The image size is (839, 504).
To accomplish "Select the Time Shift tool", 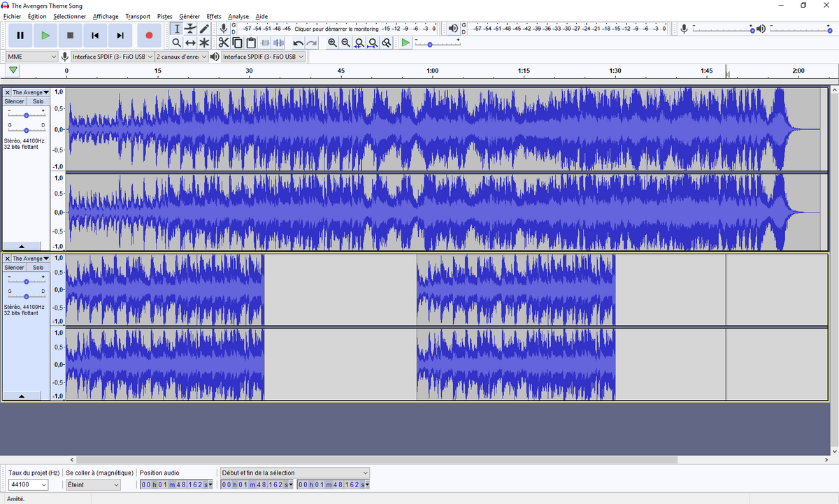I will [190, 43].
